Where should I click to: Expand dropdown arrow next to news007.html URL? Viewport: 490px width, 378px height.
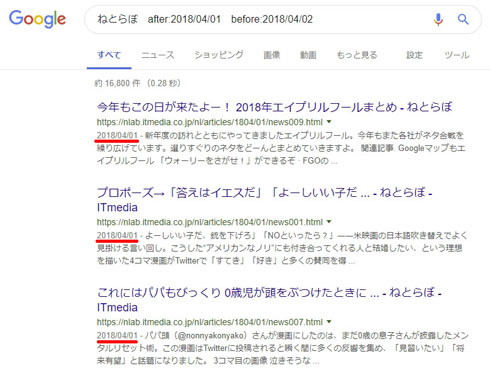[329, 322]
